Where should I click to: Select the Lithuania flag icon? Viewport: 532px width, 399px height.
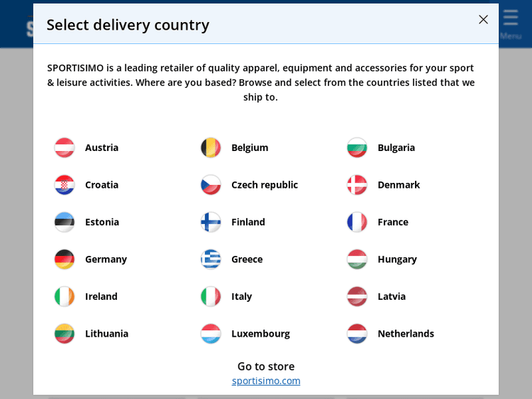tap(65, 334)
